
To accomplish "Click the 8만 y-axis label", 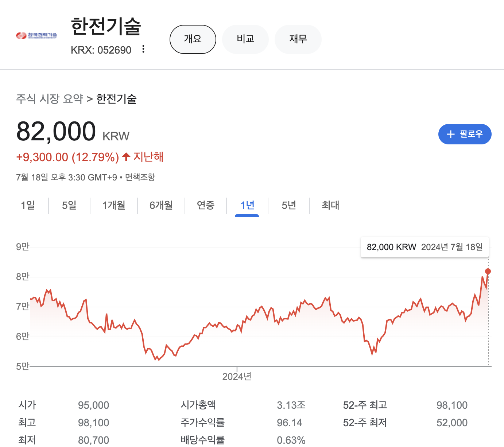I will pyautogui.click(x=23, y=277).
